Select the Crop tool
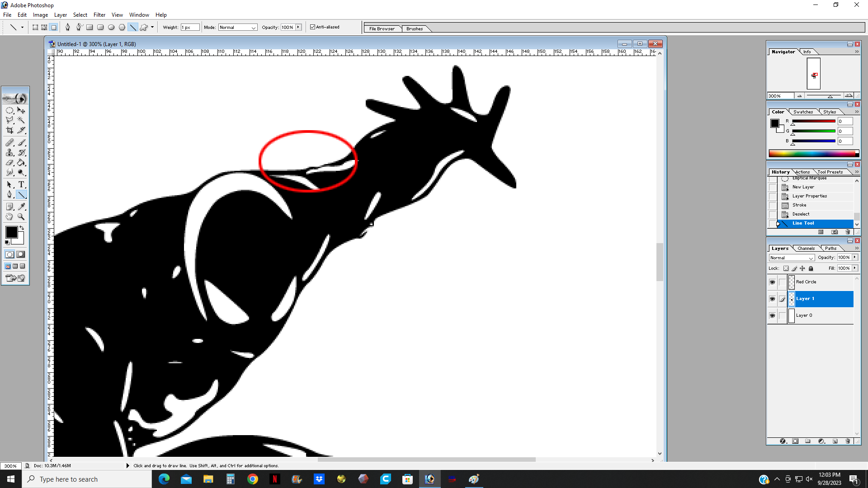 click(x=9, y=130)
